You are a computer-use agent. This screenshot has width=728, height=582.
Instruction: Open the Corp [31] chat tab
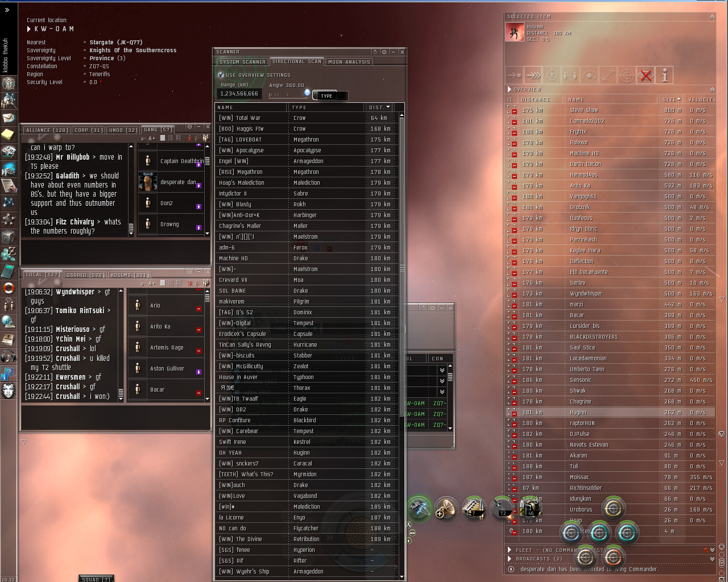click(89, 130)
